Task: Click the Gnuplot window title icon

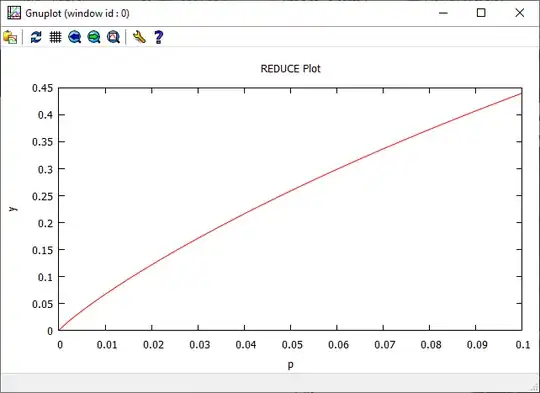Action: [x=14, y=13]
